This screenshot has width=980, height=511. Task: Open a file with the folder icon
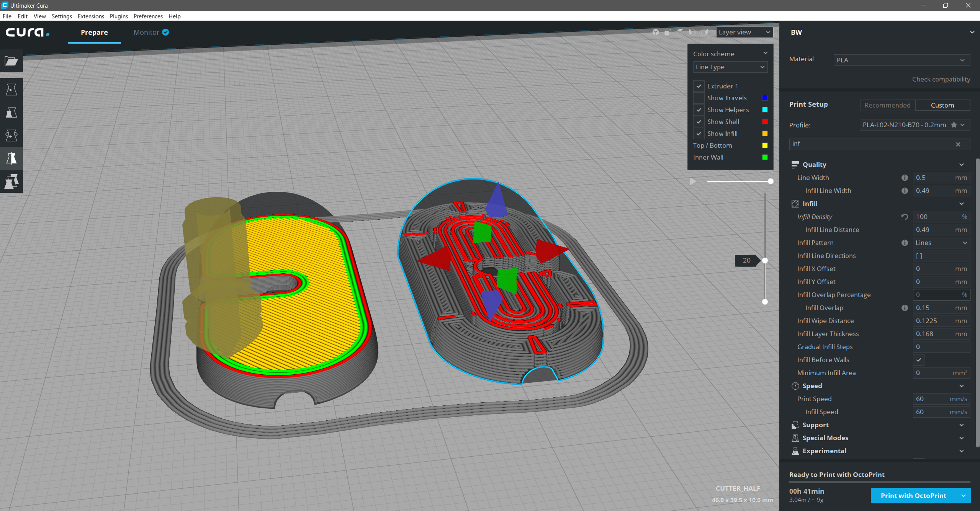pos(11,61)
